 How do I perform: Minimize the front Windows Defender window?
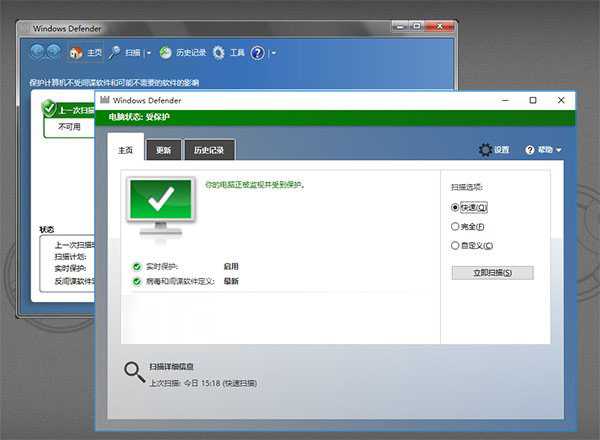click(505, 100)
